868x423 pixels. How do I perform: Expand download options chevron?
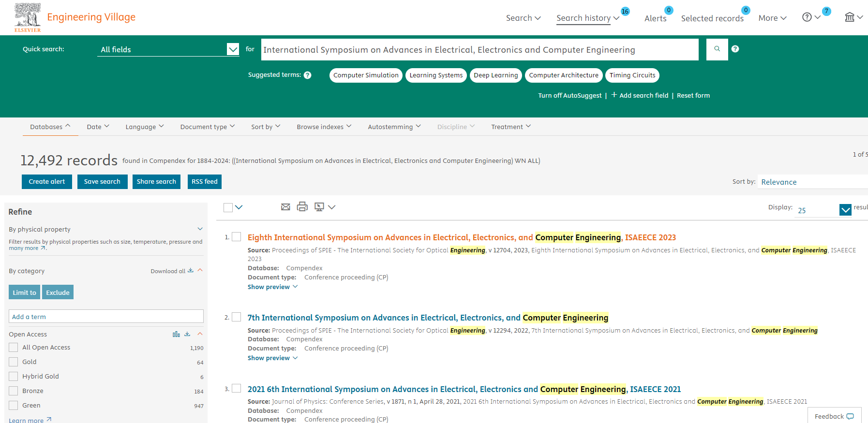[331, 207]
